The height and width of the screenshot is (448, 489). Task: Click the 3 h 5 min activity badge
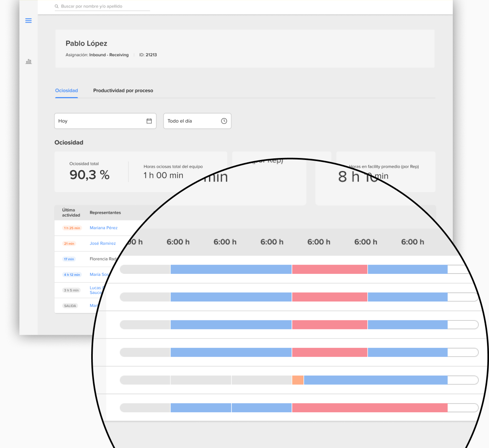pyautogui.click(x=71, y=290)
